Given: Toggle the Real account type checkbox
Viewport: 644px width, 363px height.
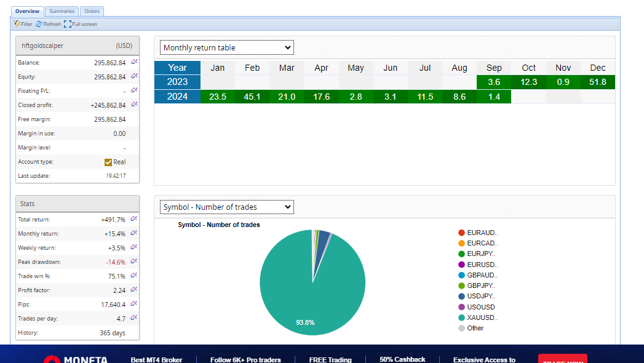Looking at the screenshot, I should [x=108, y=162].
